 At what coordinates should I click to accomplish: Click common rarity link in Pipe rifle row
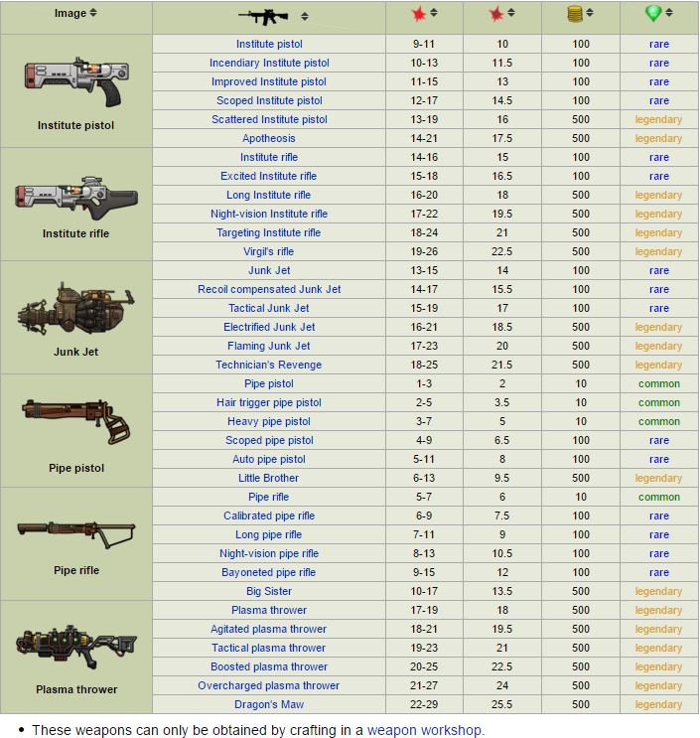point(658,497)
